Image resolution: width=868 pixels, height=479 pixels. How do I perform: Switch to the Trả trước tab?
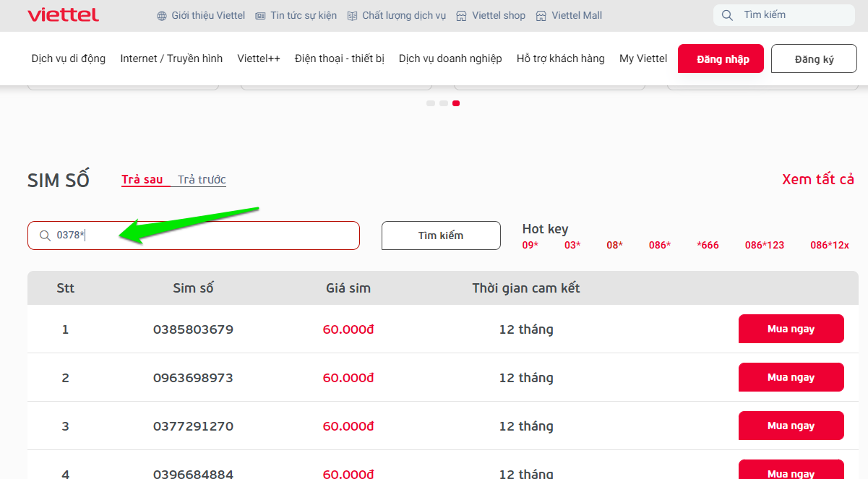(x=202, y=180)
